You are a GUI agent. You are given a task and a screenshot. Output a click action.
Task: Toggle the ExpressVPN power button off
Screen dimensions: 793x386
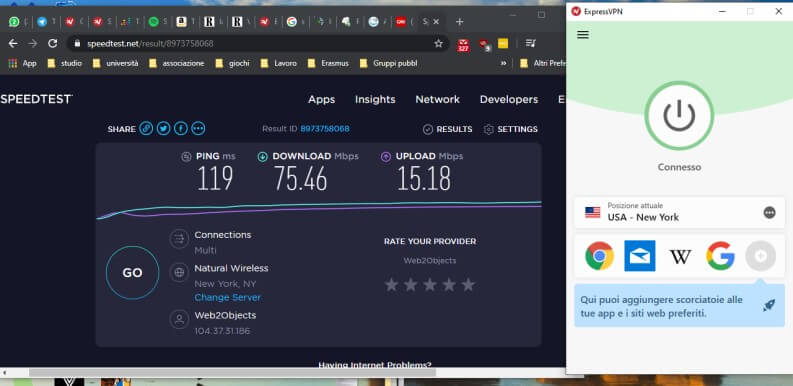tap(679, 115)
